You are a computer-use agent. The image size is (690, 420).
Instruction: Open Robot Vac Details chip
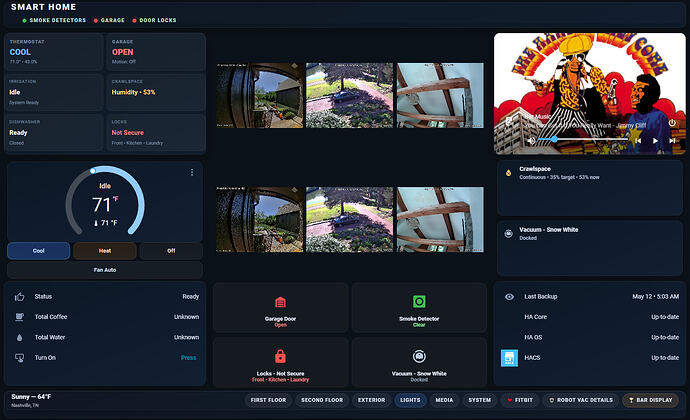pos(580,400)
